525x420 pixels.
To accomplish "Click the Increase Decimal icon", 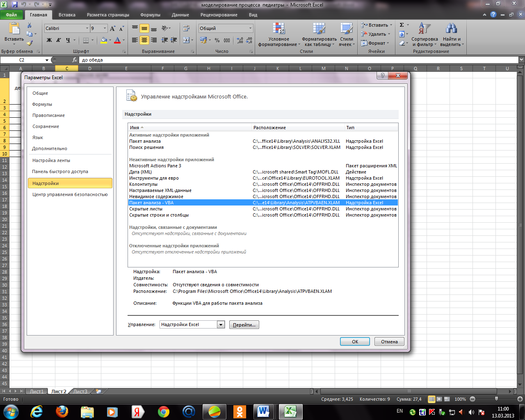I will [x=240, y=40].
